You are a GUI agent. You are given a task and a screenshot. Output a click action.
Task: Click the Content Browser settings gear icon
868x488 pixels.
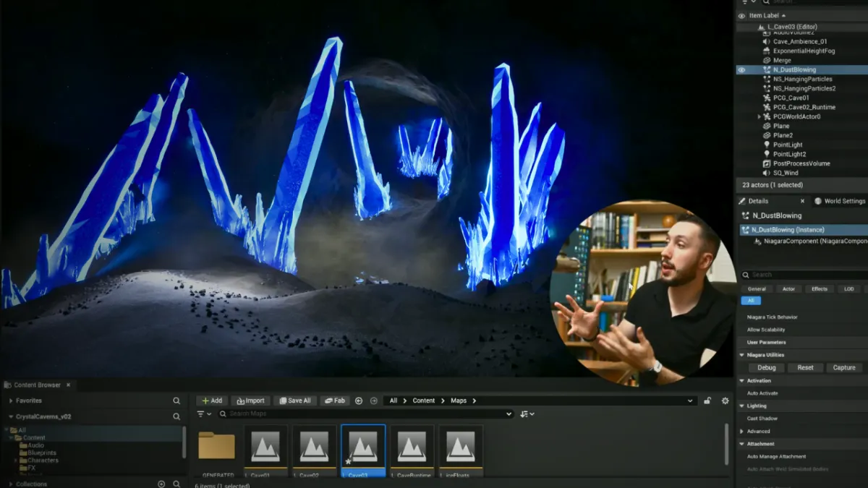(x=725, y=401)
